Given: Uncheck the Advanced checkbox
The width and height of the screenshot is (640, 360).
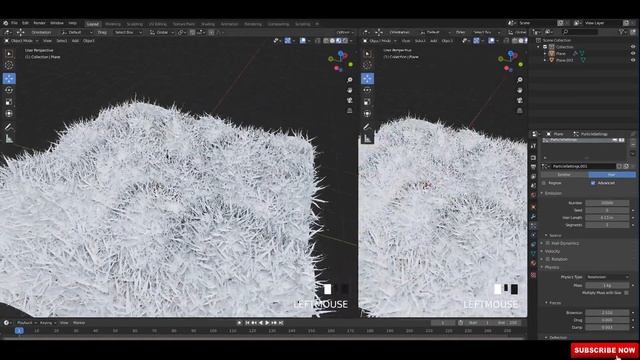Looking at the screenshot, I should tap(593, 183).
